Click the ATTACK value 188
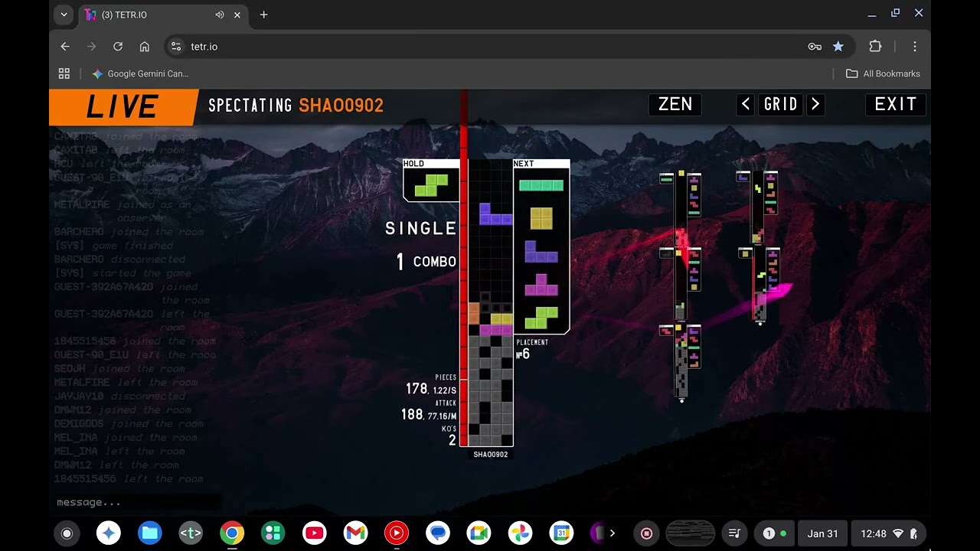 tap(412, 414)
